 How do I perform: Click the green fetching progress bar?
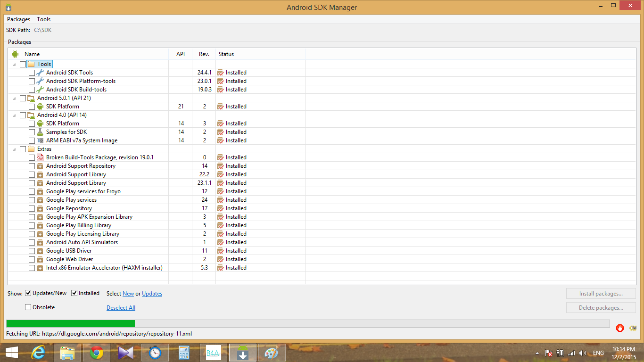(71, 323)
